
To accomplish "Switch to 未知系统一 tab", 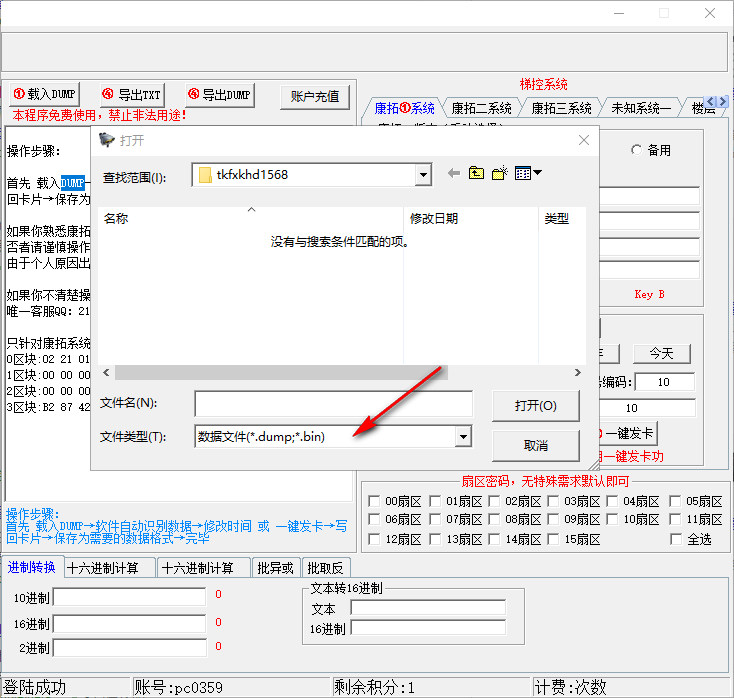I will [641, 109].
